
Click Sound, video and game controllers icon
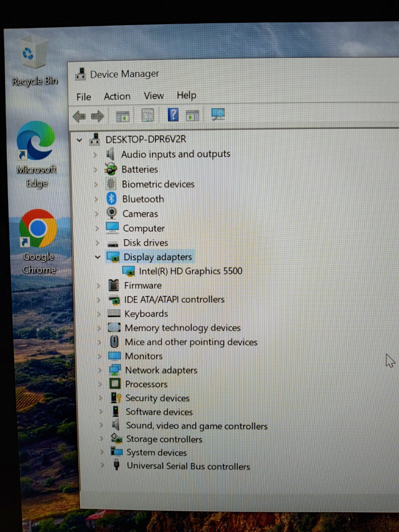[116, 425]
